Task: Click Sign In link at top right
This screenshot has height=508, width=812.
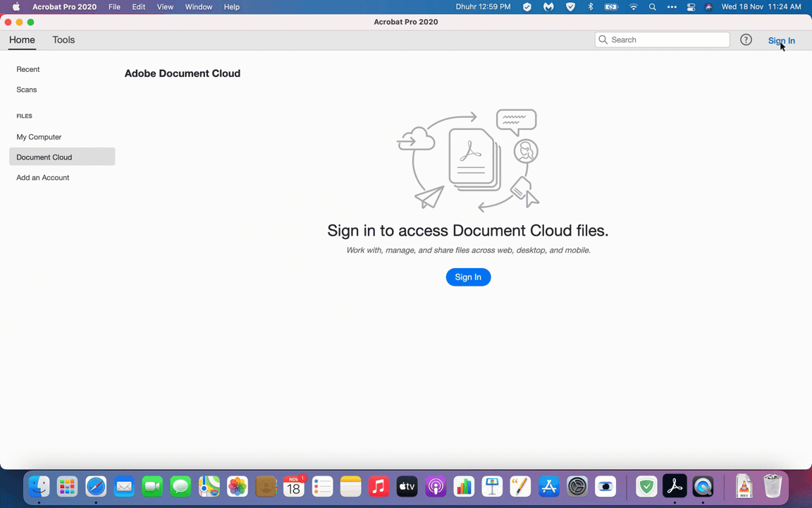Action: pos(782,40)
